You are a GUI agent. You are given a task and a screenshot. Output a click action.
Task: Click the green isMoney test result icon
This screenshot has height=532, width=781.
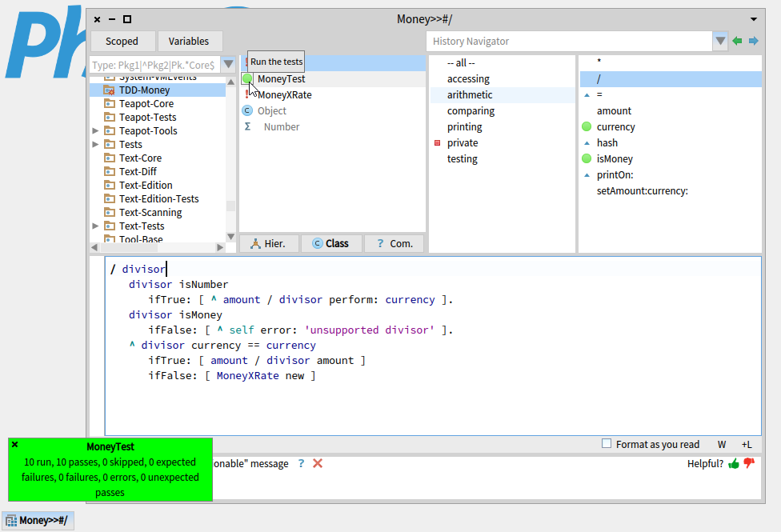click(x=587, y=158)
